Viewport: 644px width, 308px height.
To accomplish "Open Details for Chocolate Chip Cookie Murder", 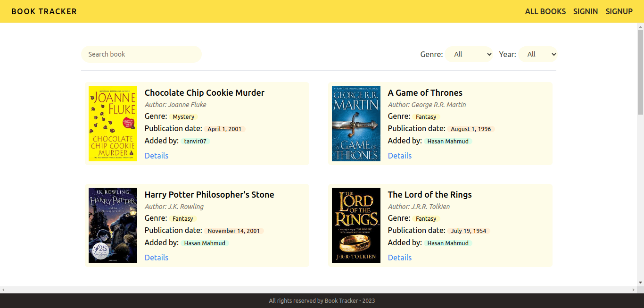I will (157, 156).
